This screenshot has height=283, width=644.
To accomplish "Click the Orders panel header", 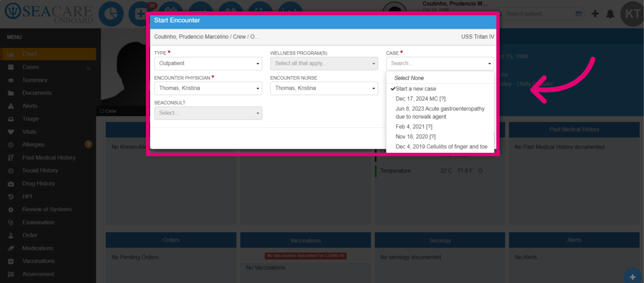I will click(x=171, y=240).
